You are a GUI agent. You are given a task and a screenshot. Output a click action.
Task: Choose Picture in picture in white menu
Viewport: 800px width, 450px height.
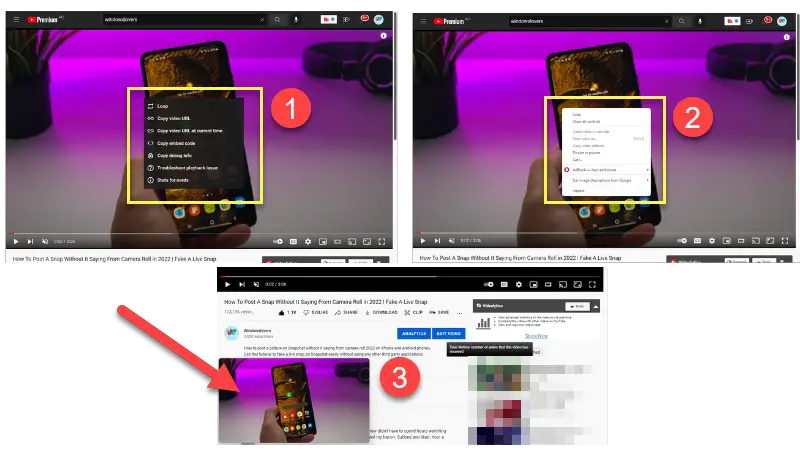coord(606,153)
